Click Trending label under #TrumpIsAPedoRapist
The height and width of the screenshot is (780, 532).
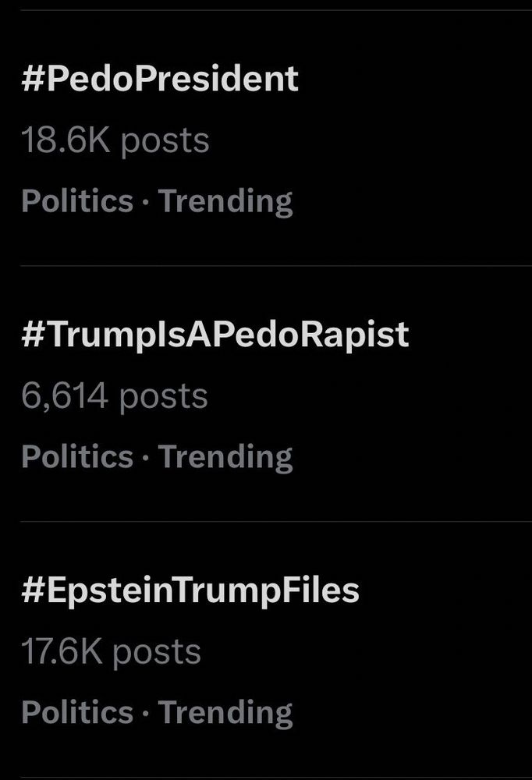[x=225, y=457]
